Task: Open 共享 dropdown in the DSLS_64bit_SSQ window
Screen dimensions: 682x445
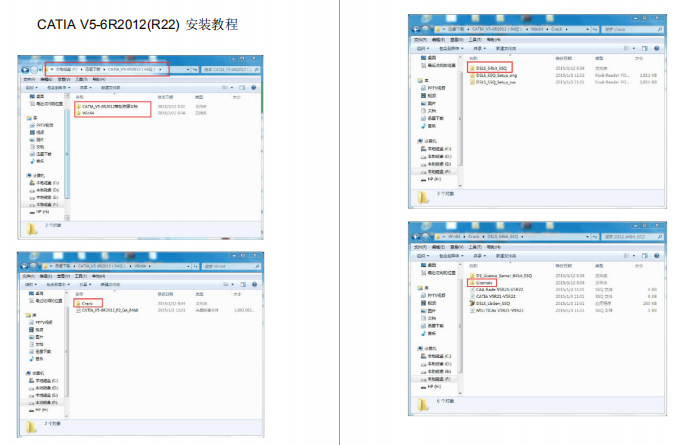Action: click(479, 256)
